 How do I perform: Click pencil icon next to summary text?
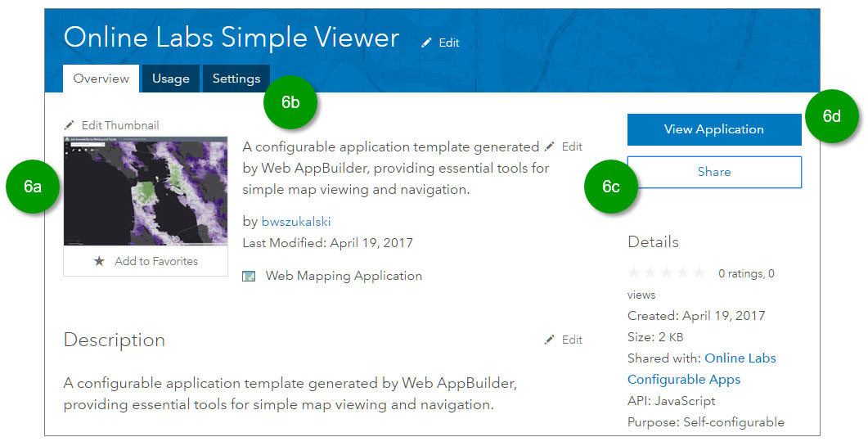[x=550, y=146]
